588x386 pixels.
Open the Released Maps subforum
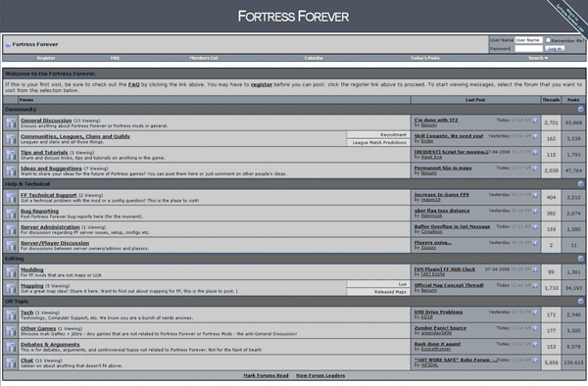390,292
